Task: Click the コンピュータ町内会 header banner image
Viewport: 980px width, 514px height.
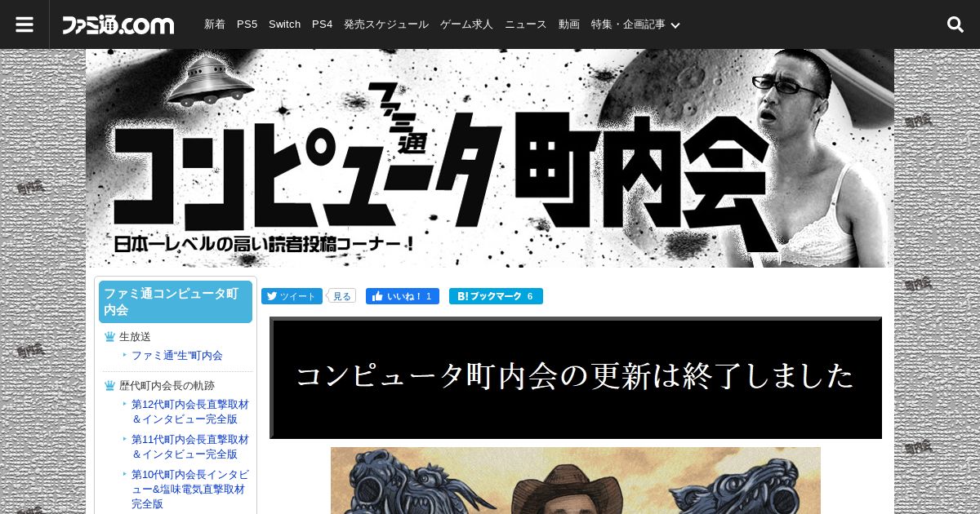Action: [490, 158]
